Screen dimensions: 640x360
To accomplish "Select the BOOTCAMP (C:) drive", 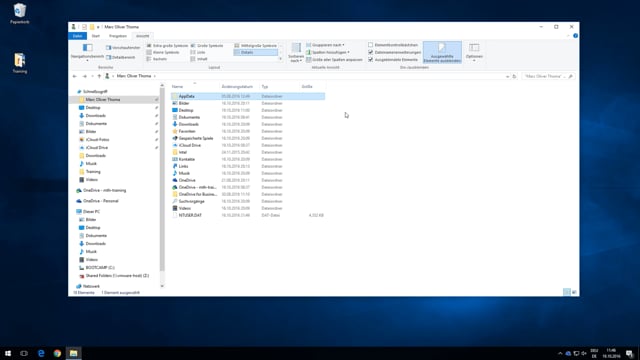I will (x=99, y=268).
